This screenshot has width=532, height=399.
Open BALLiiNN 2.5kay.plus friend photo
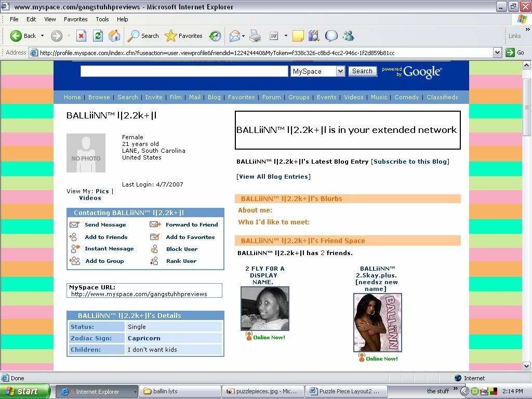click(378, 323)
